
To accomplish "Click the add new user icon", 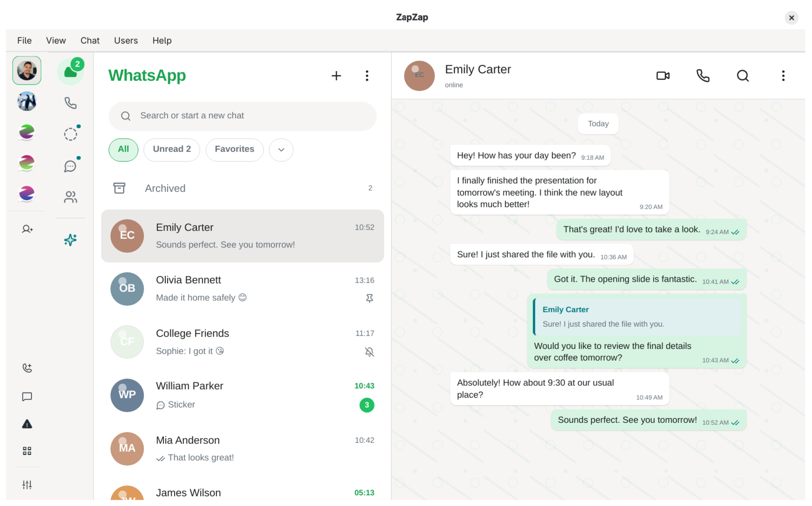I will 27,229.
